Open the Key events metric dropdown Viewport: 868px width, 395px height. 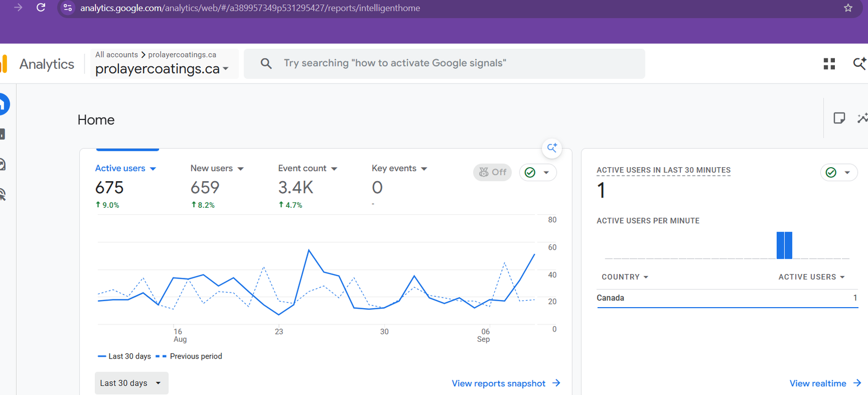[x=399, y=168]
